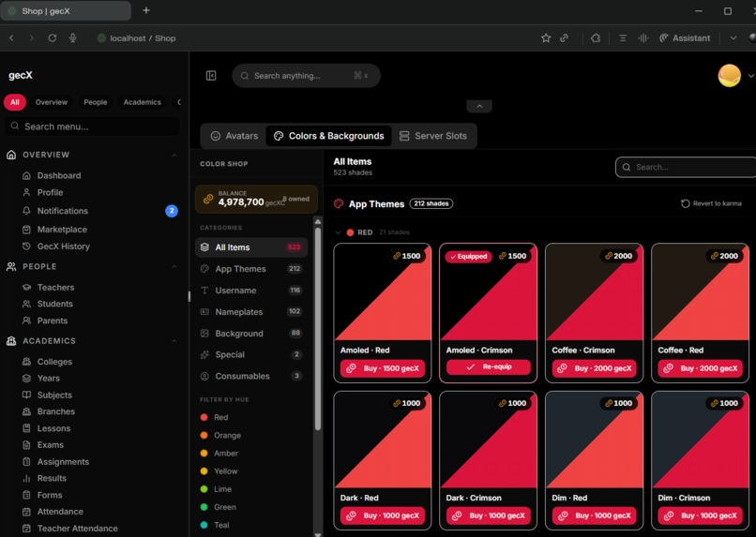Click the browser back arrow

pyautogui.click(x=11, y=38)
